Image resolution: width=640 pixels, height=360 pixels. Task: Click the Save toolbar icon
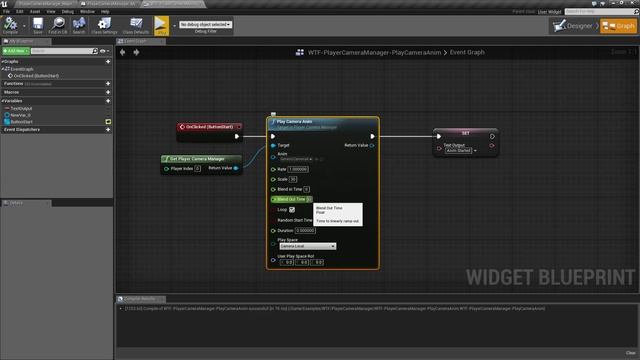[x=38, y=25]
